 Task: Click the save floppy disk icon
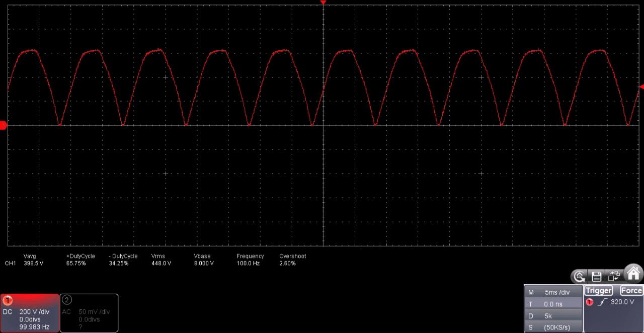[x=596, y=276]
